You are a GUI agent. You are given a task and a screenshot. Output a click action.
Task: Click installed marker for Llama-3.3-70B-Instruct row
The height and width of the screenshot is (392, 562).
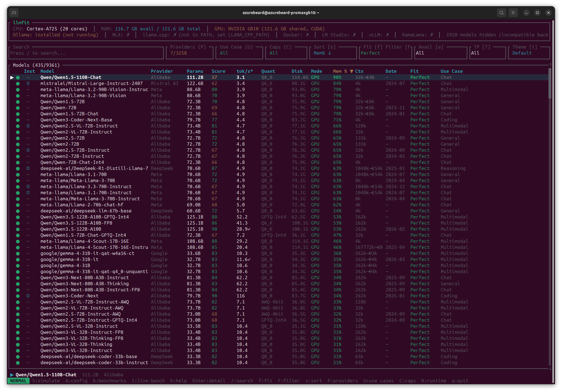[x=28, y=187]
